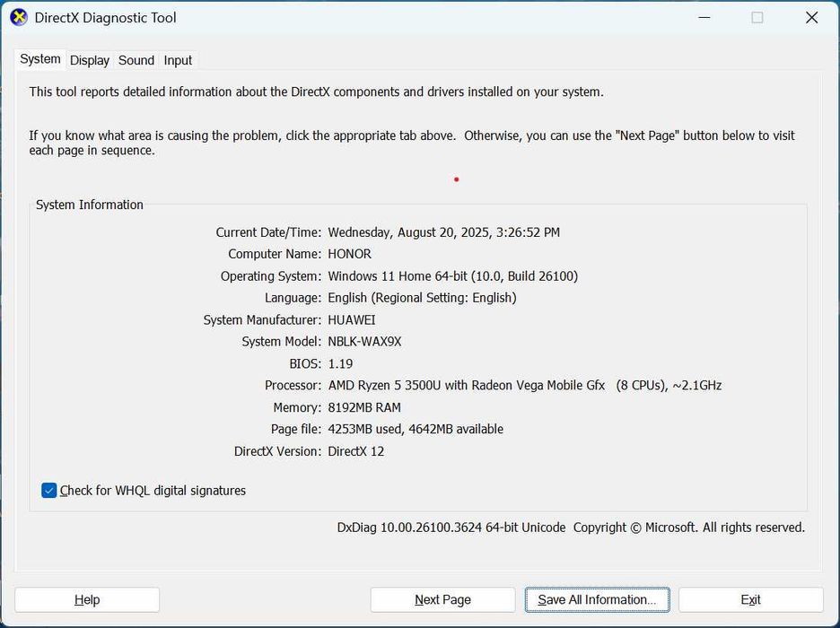The height and width of the screenshot is (628, 840).
Task: Go to the System tab
Action: click(40, 59)
